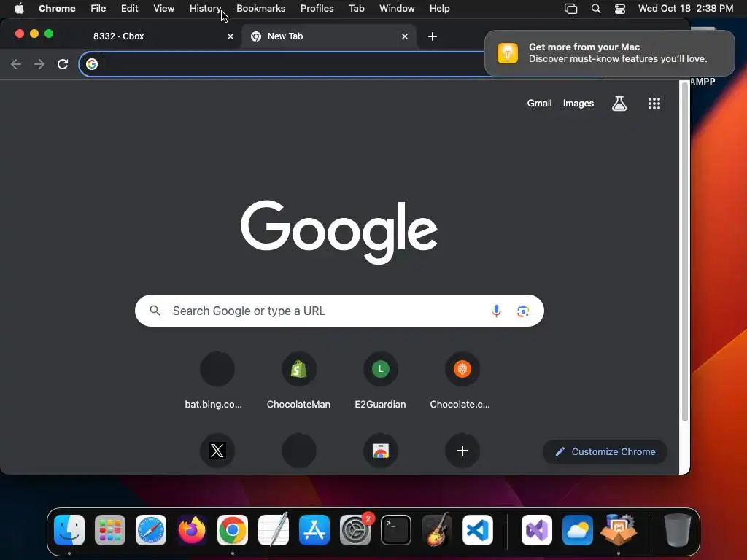The height and width of the screenshot is (560, 747).
Task: Open Spotlight search in menu bar
Action: coord(595,9)
